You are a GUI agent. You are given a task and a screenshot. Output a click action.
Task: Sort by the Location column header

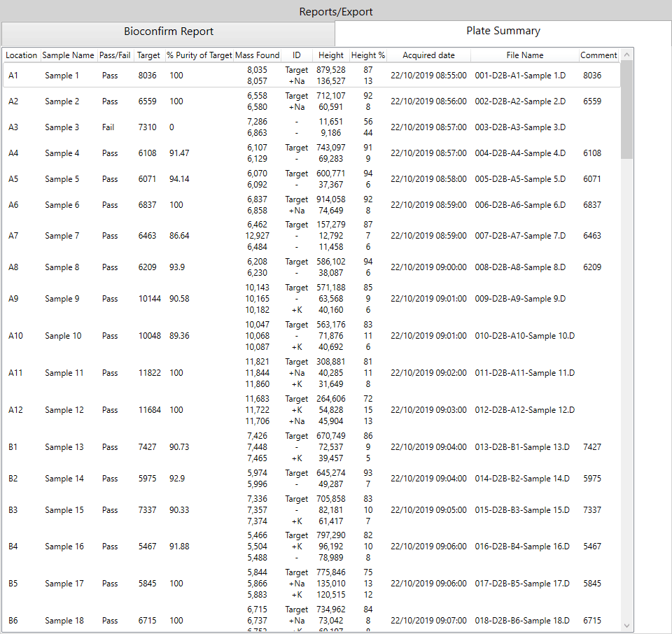22,55
